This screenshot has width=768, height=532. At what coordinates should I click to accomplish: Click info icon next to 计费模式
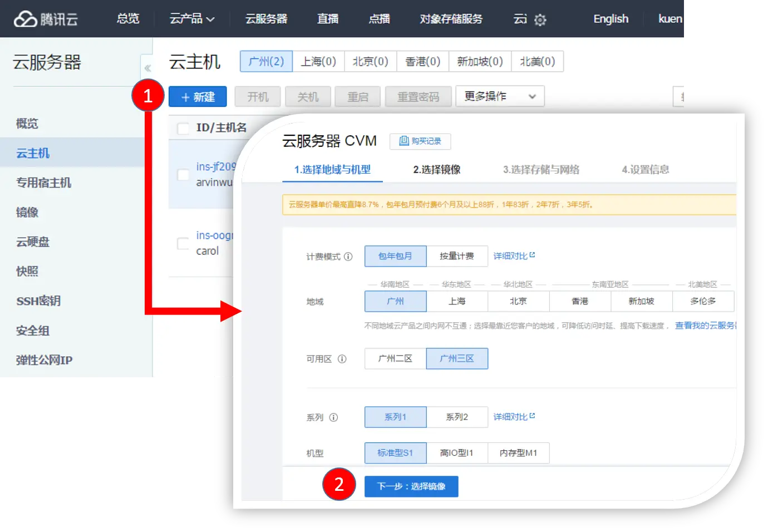[348, 257]
